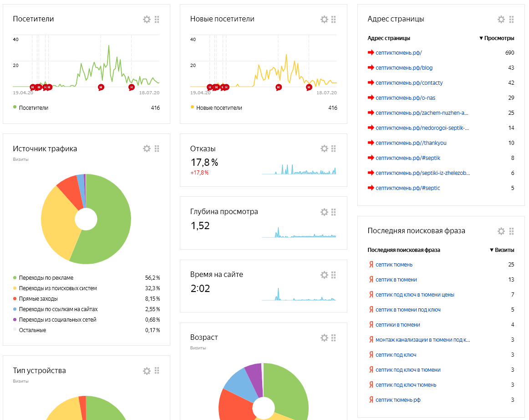Image resolution: width=529 pixels, height=420 pixels.
Task: Toggle Переходы по рекламе legend item
Action: click(x=43, y=278)
